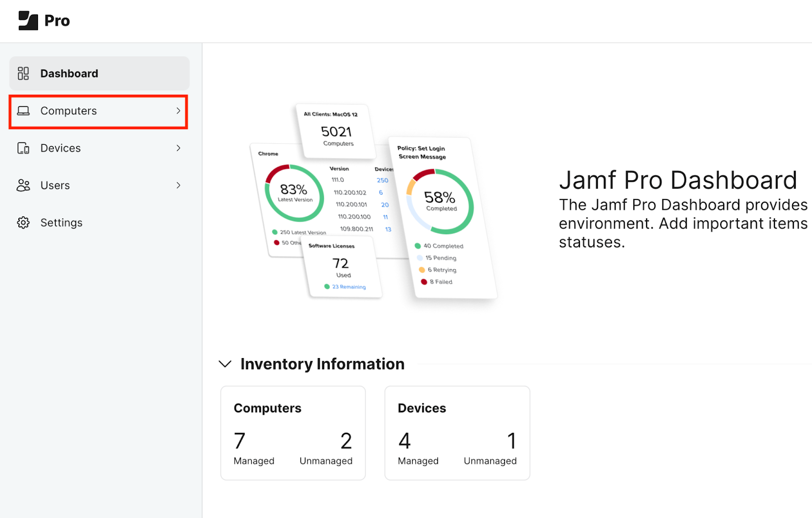Click the Devices inventory card title
Viewport: 812px width, 518px height.
click(x=422, y=408)
